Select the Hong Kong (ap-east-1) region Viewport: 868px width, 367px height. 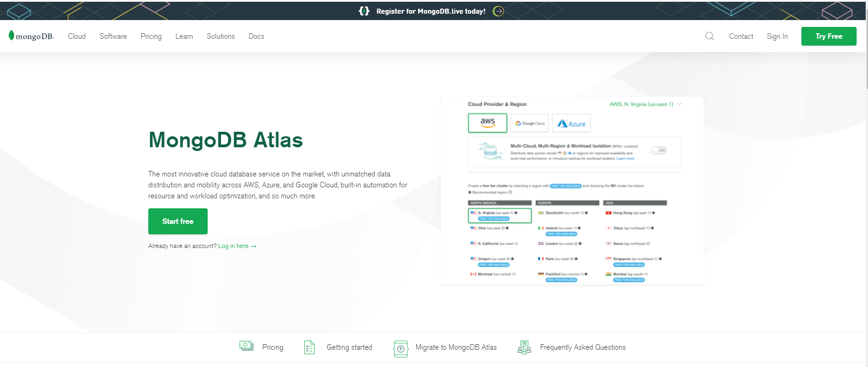click(x=630, y=213)
